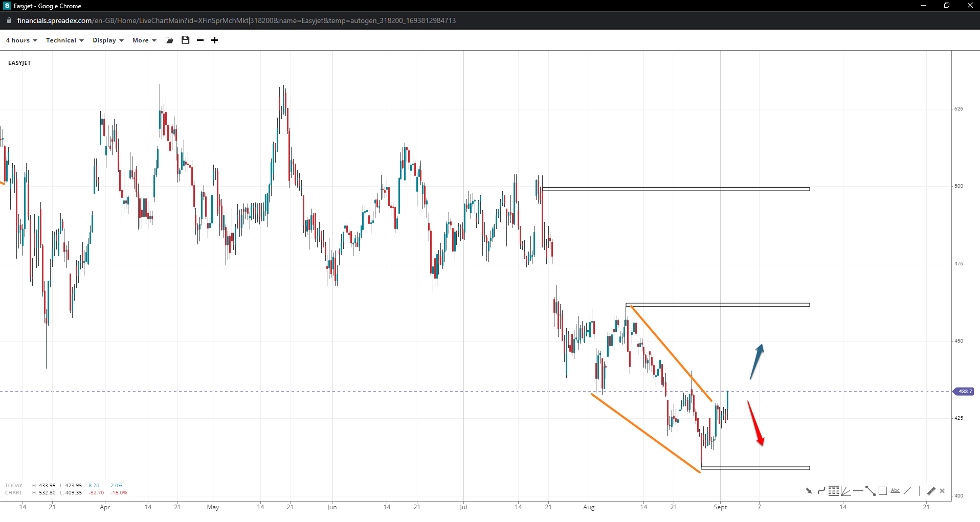Open the 4 hours timeframe dropdown
Image resolution: width=980 pixels, height=522 pixels.
pyautogui.click(x=21, y=40)
